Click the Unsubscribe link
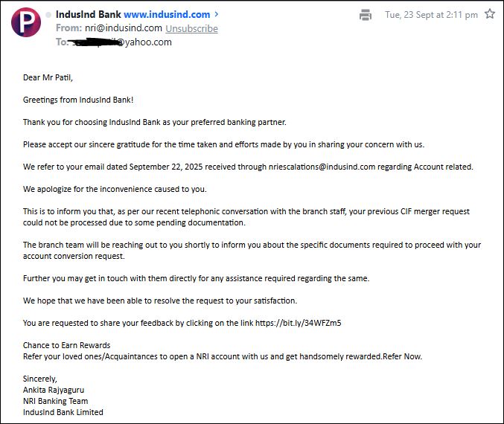 [x=191, y=28]
